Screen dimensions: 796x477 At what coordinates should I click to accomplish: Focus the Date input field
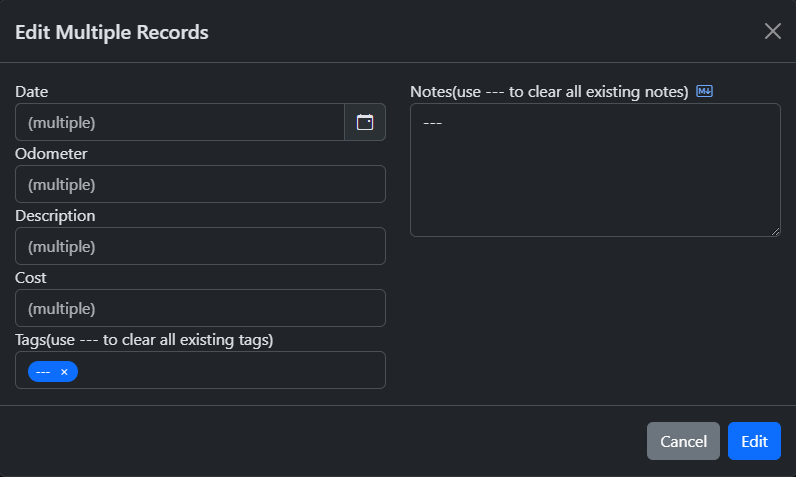(180, 122)
